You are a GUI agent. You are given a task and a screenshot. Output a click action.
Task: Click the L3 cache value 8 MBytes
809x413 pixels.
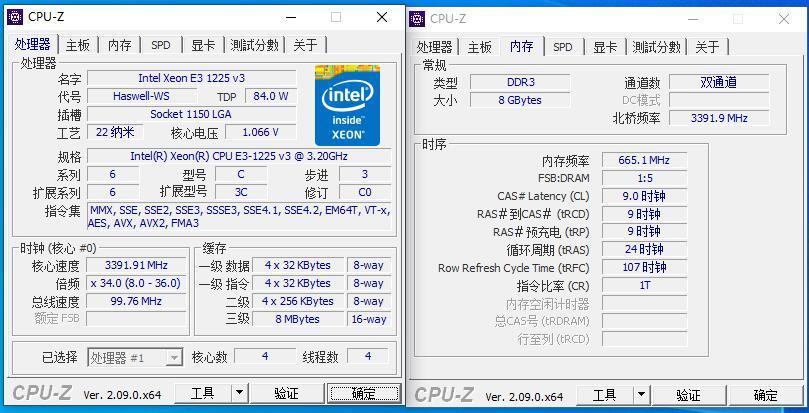298,320
